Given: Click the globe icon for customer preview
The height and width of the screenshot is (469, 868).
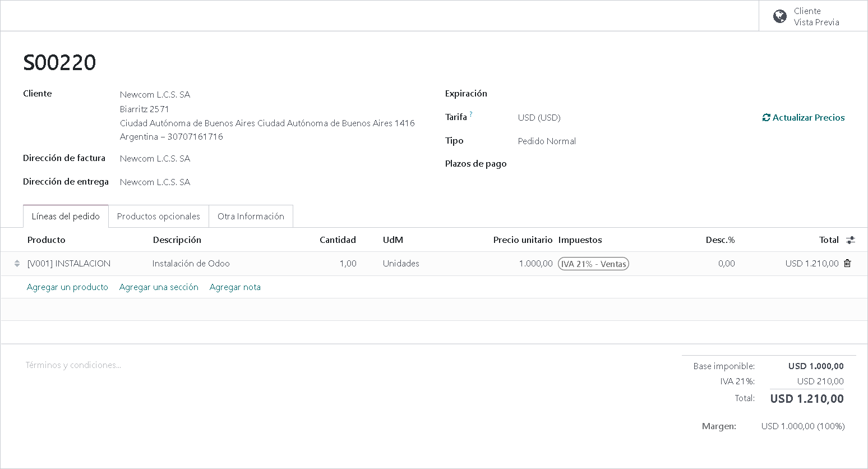Looking at the screenshot, I should tap(779, 17).
